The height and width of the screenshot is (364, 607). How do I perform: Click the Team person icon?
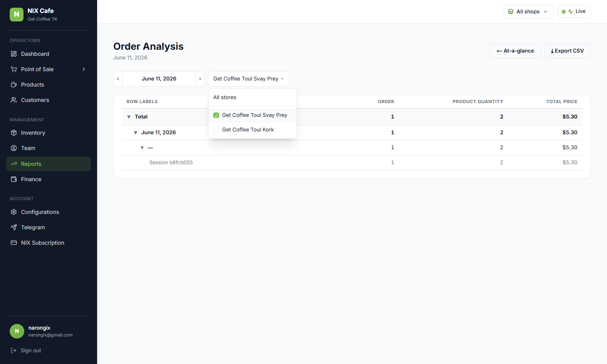[14, 148]
